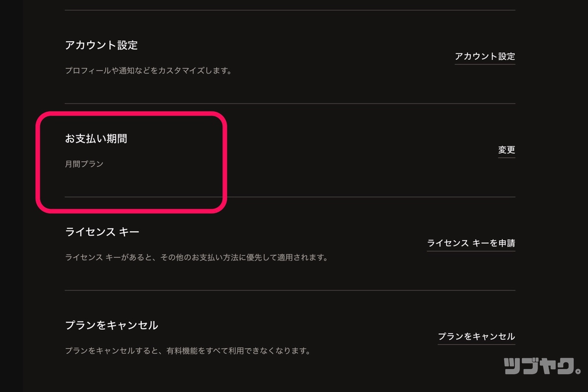
Task: Click the ライセンス キーを申請 link
Action: tap(470, 243)
